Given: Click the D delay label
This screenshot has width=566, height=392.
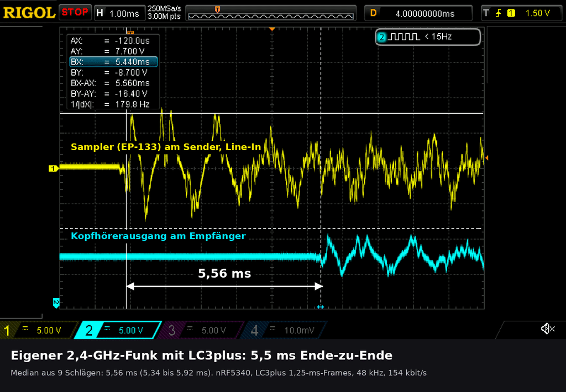Looking at the screenshot, I should [373, 13].
